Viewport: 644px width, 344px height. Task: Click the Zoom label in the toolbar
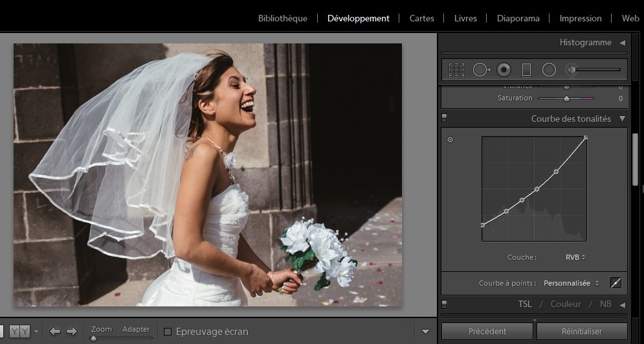click(x=102, y=329)
